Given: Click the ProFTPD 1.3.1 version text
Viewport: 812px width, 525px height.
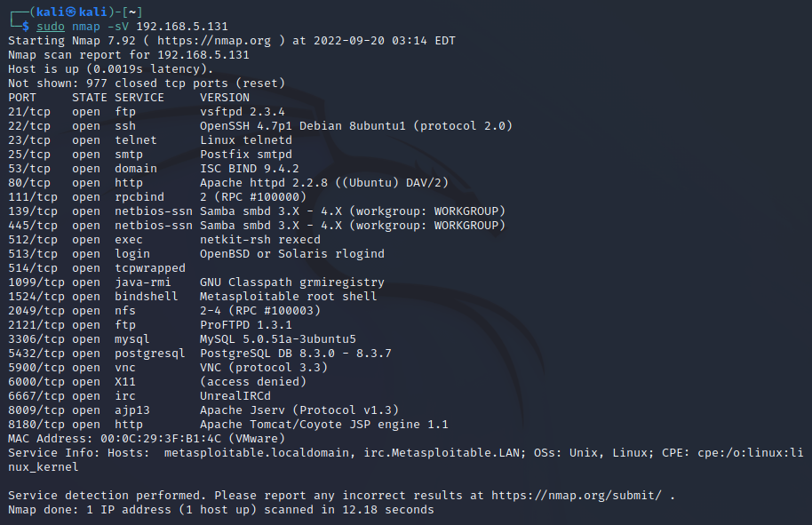Looking at the screenshot, I should pyautogui.click(x=246, y=325).
